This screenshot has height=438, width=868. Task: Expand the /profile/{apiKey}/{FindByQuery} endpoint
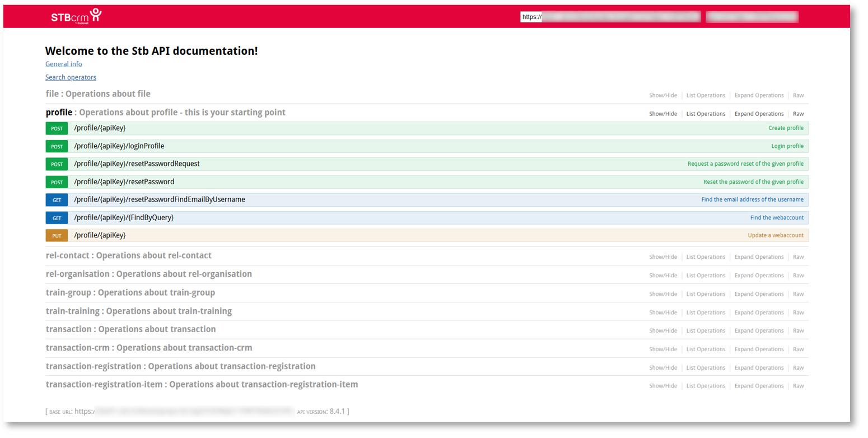click(123, 218)
